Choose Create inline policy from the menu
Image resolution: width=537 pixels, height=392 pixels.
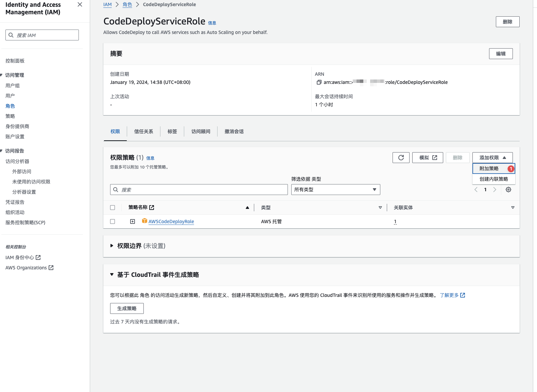point(494,179)
